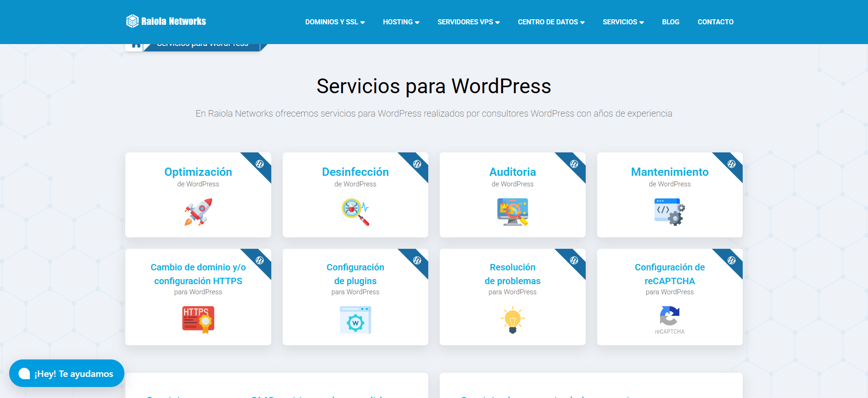
Task: Expand the Servicios dropdown menu
Action: pos(623,22)
